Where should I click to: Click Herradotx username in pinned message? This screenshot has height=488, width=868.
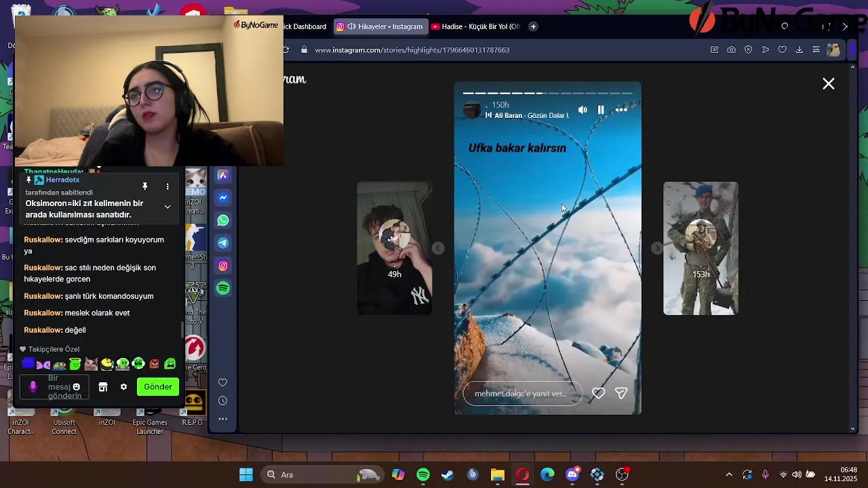62,180
